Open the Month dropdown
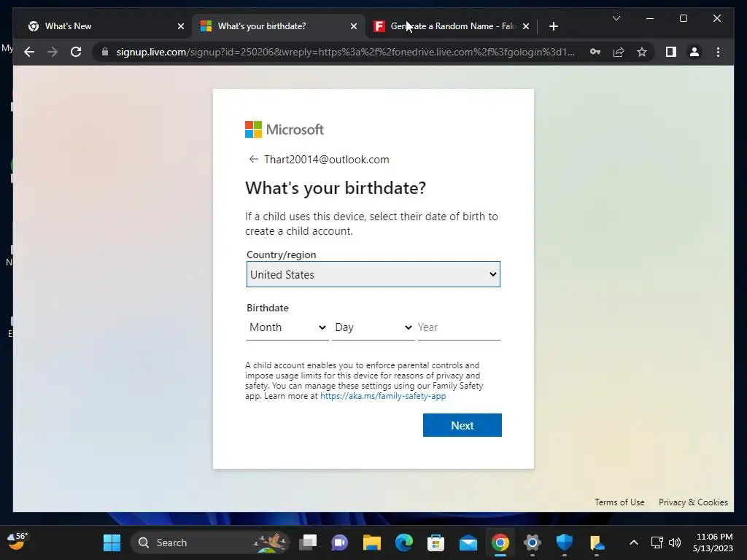The height and width of the screenshot is (560, 747). (x=287, y=327)
